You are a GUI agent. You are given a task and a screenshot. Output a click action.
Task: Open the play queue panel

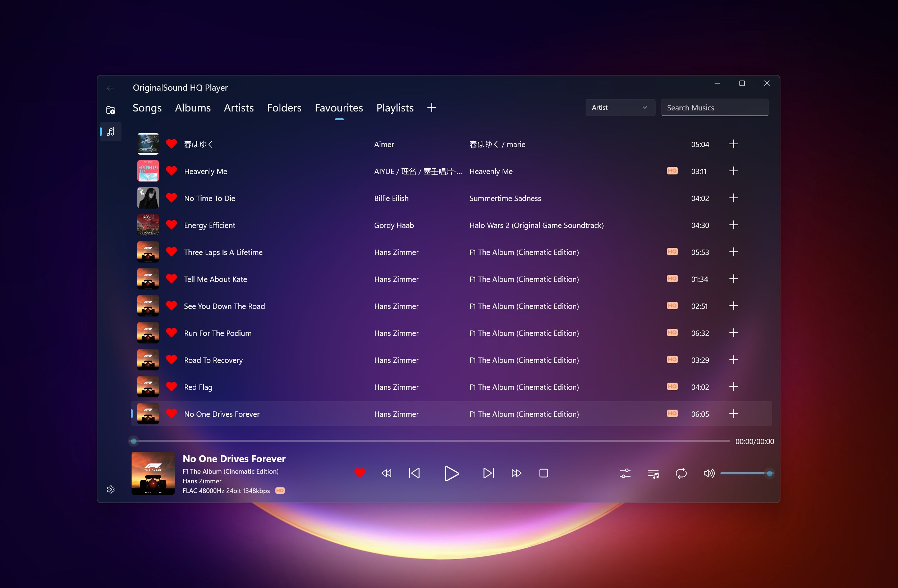pyautogui.click(x=653, y=473)
